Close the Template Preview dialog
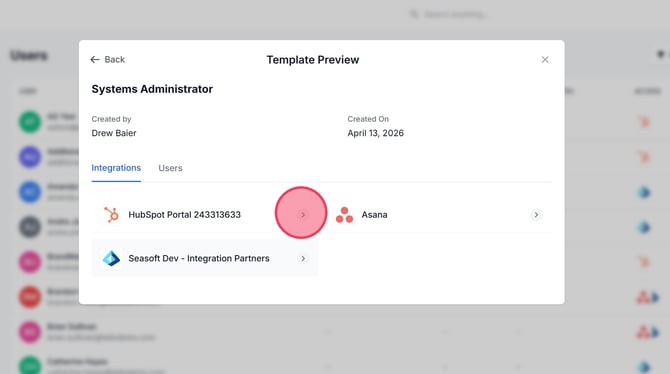Viewport: 670px width, 374px height. coord(545,59)
